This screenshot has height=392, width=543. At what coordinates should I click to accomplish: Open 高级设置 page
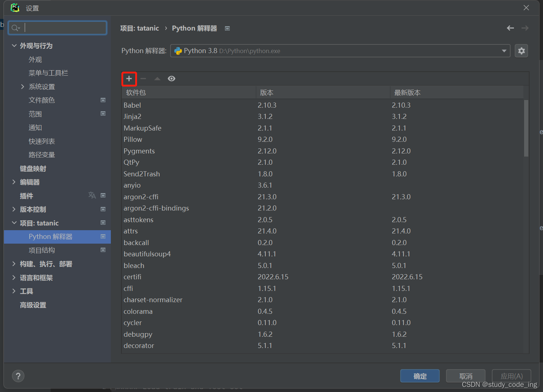click(x=33, y=305)
